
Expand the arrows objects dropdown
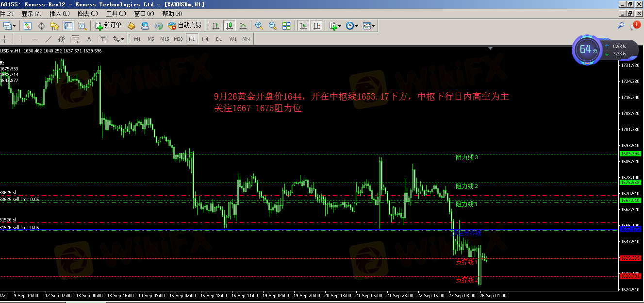pyautogui.click(x=118, y=39)
